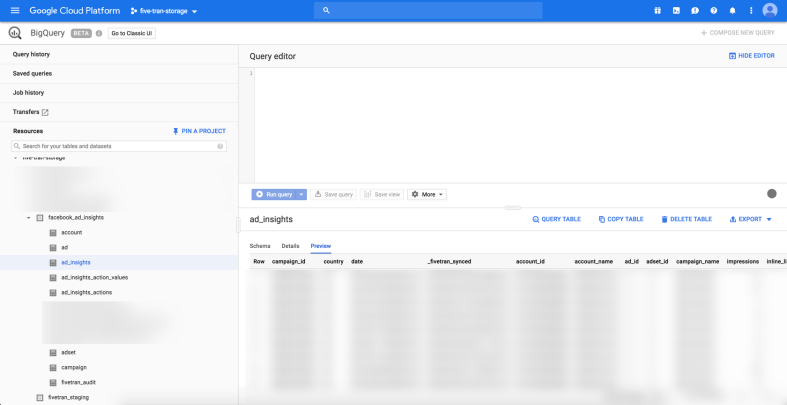Click the table icon beside campaign

point(53,367)
